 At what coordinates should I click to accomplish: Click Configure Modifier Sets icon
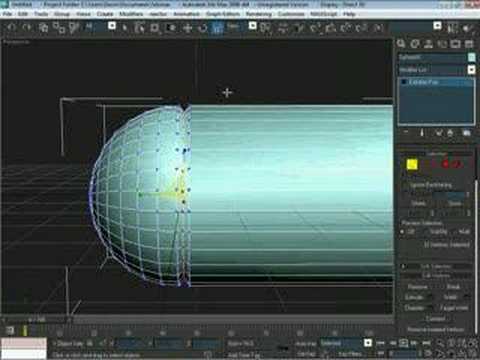tap(466, 133)
